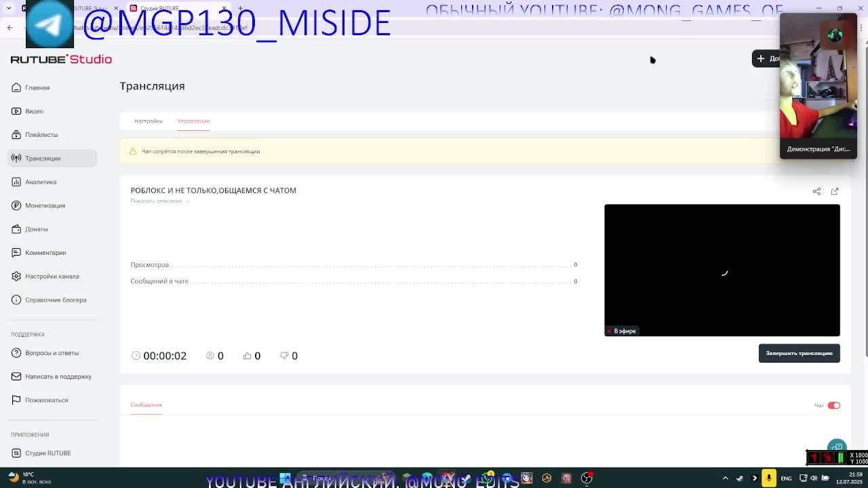
Task: Click the Комментарии speech icon
Action: (16, 253)
